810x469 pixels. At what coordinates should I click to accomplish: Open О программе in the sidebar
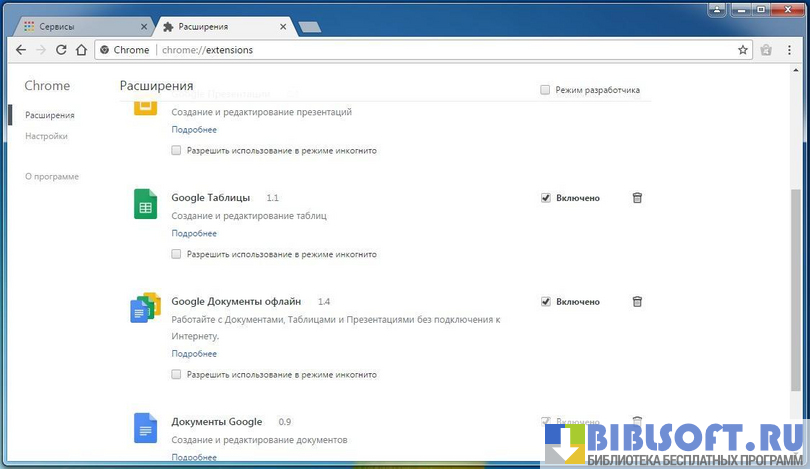[52, 177]
